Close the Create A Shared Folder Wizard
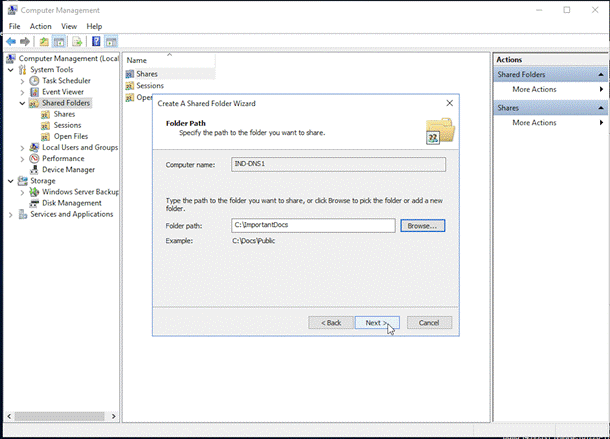Viewport: 610px width, 439px height. (449, 103)
